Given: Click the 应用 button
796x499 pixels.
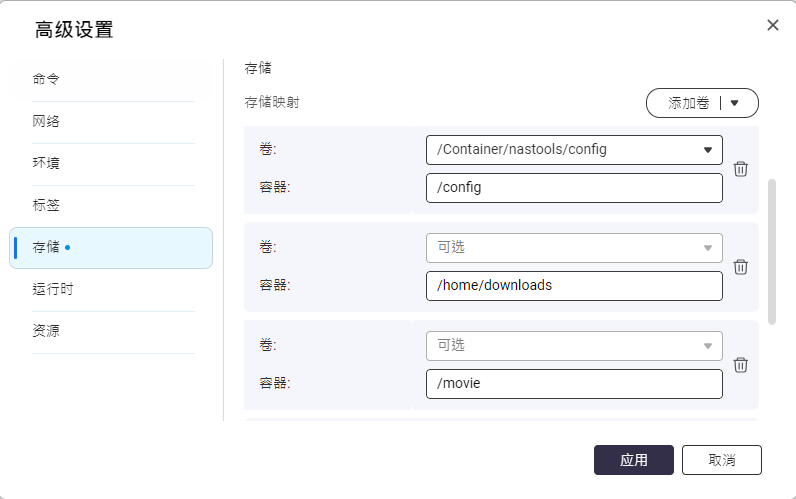Looking at the screenshot, I should 634,460.
